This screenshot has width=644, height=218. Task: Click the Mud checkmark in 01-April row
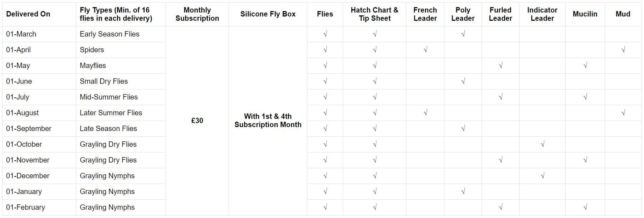tap(623, 50)
